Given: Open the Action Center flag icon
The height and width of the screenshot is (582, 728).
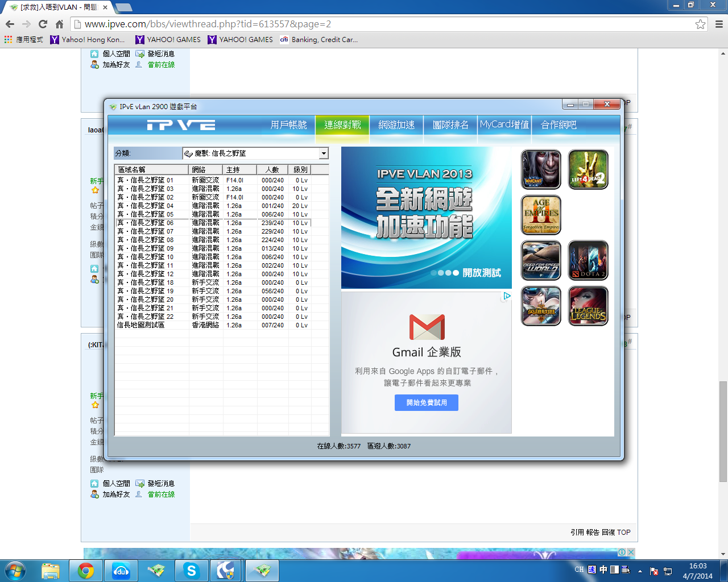Looking at the screenshot, I should (654, 571).
